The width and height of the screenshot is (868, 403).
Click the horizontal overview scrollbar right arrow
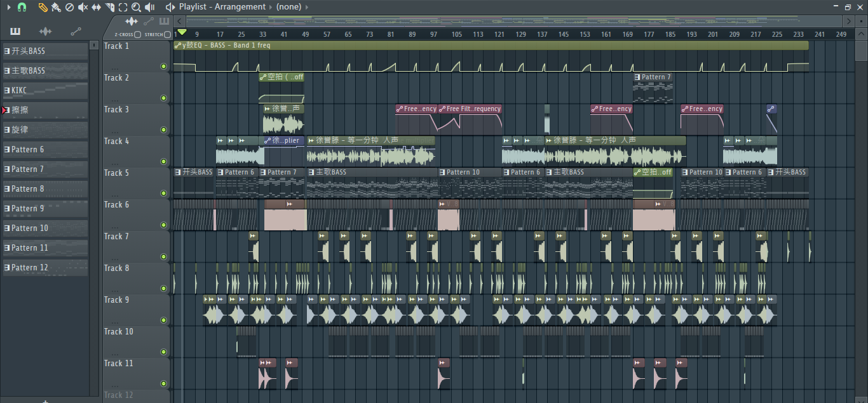(x=846, y=21)
